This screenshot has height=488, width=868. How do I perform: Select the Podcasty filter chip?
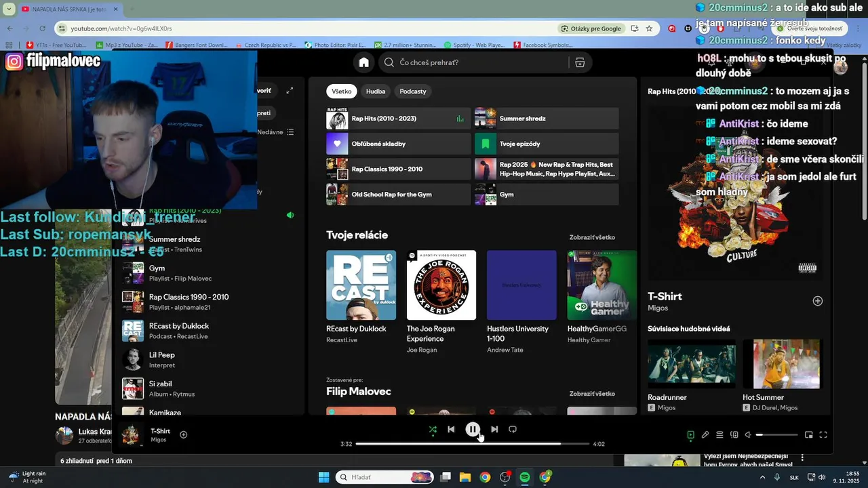[413, 91]
